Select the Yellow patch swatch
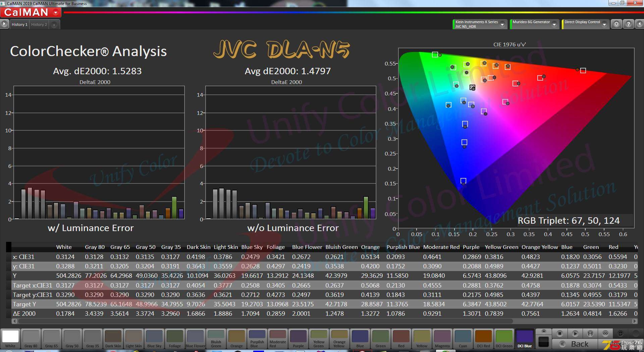The image size is (644, 352). pos(422,339)
